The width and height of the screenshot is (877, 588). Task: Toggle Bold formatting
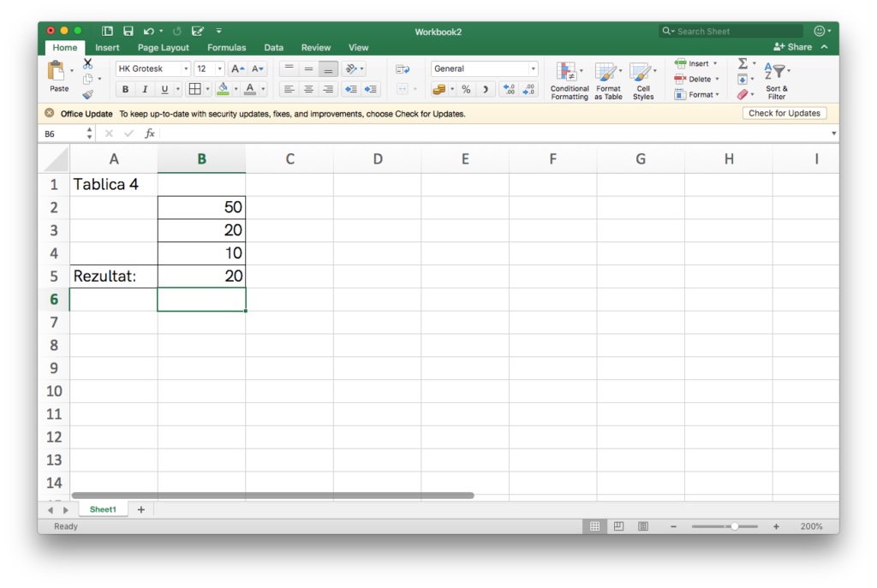point(126,89)
